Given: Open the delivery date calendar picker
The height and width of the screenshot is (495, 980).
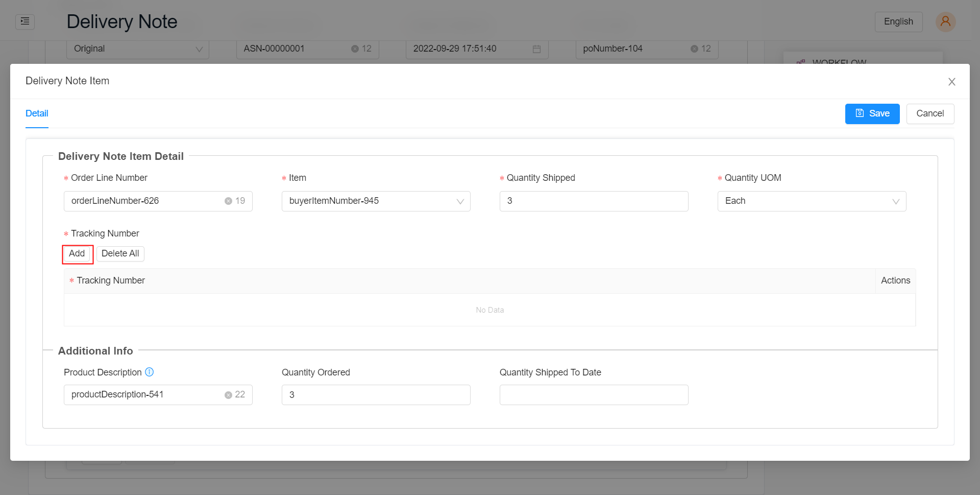Looking at the screenshot, I should [x=536, y=49].
